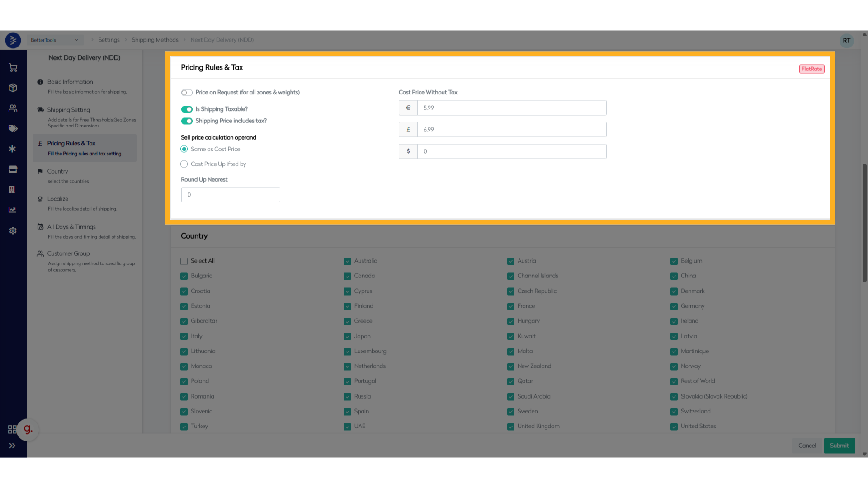The image size is (868, 488).
Task: Click the Round Up Nearest input field
Action: [x=231, y=195]
